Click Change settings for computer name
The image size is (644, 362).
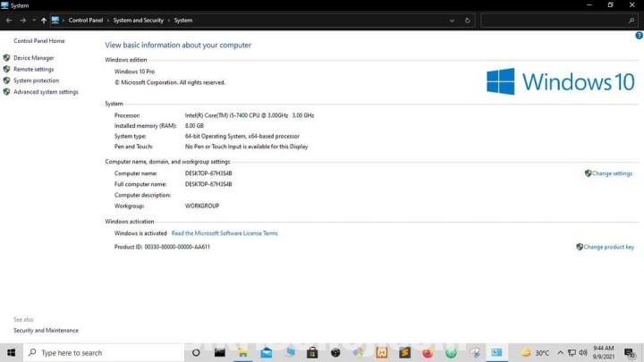612,173
